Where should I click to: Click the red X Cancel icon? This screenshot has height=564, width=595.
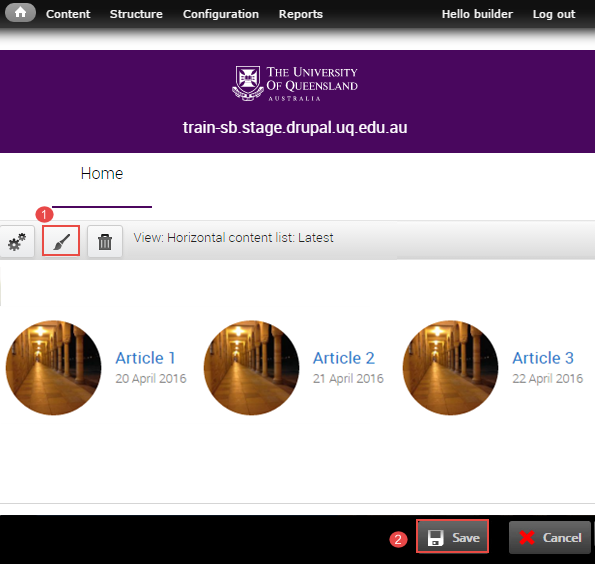[527, 537]
